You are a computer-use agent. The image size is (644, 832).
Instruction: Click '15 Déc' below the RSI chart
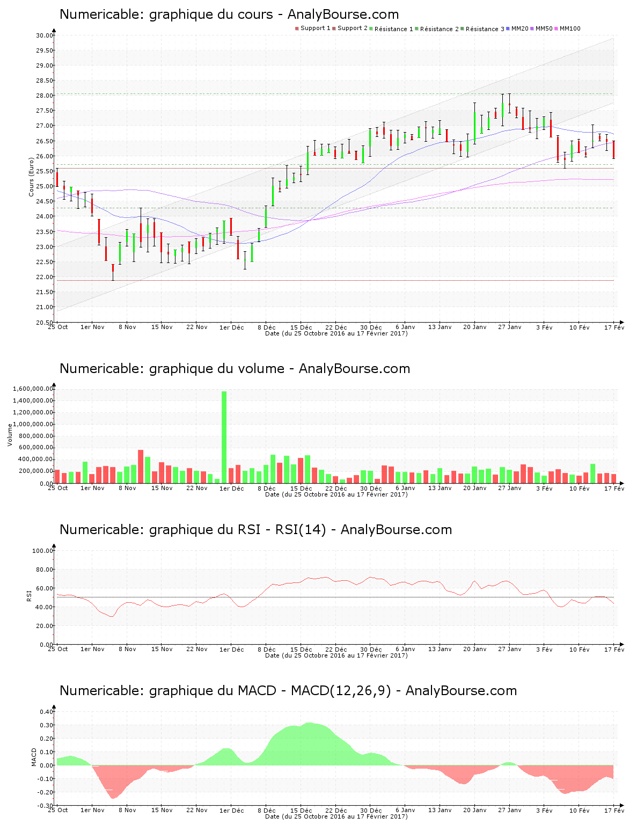(301, 649)
